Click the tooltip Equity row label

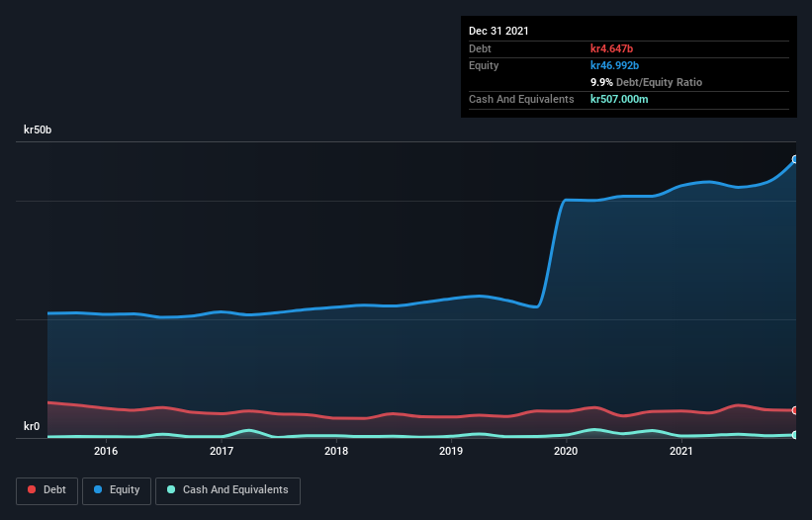(x=484, y=65)
